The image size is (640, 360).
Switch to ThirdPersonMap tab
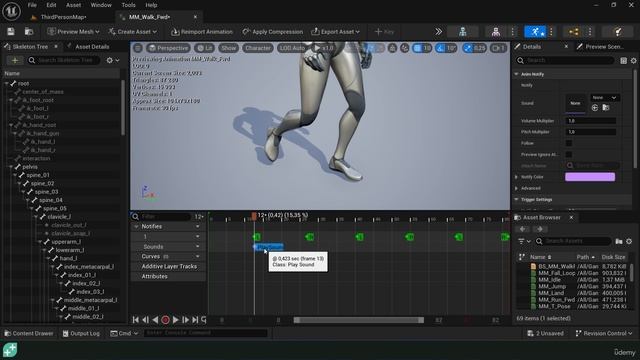pyautogui.click(x=63, y=17)
